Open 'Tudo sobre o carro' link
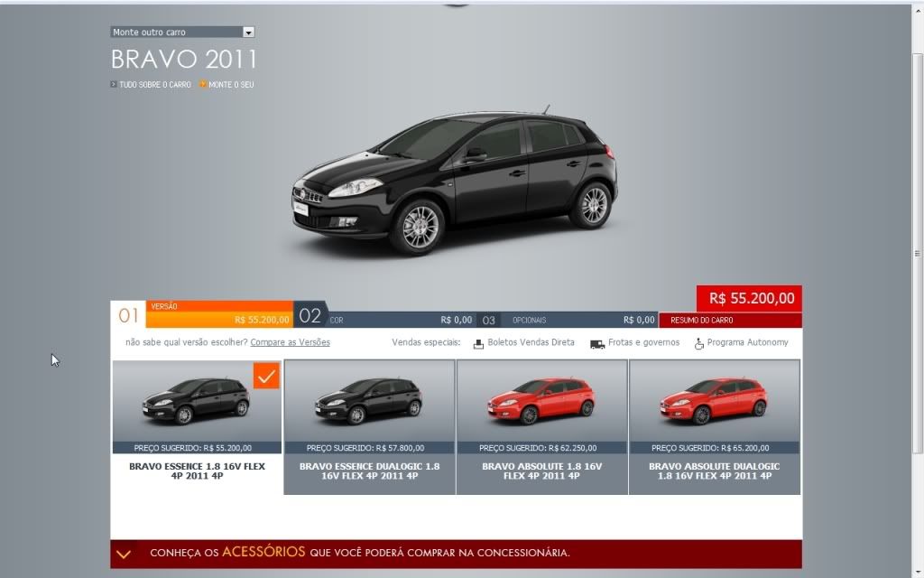Screen dimensions: 924x578 pos(155,84)
